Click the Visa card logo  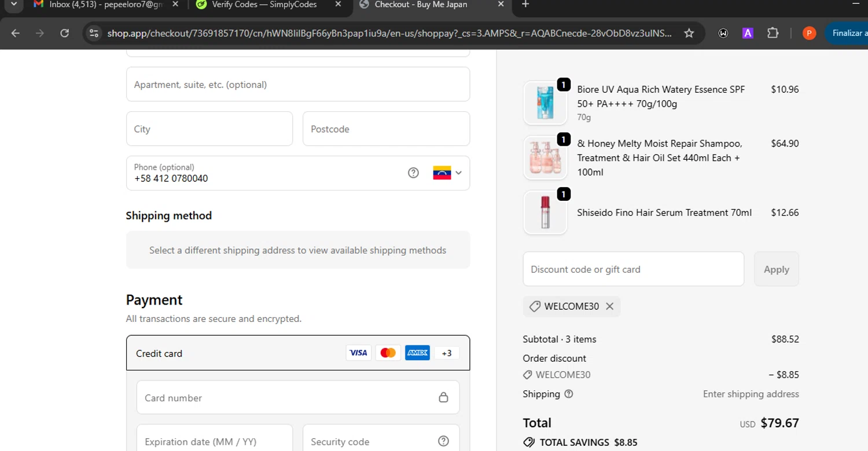click(x=358, y=353)
